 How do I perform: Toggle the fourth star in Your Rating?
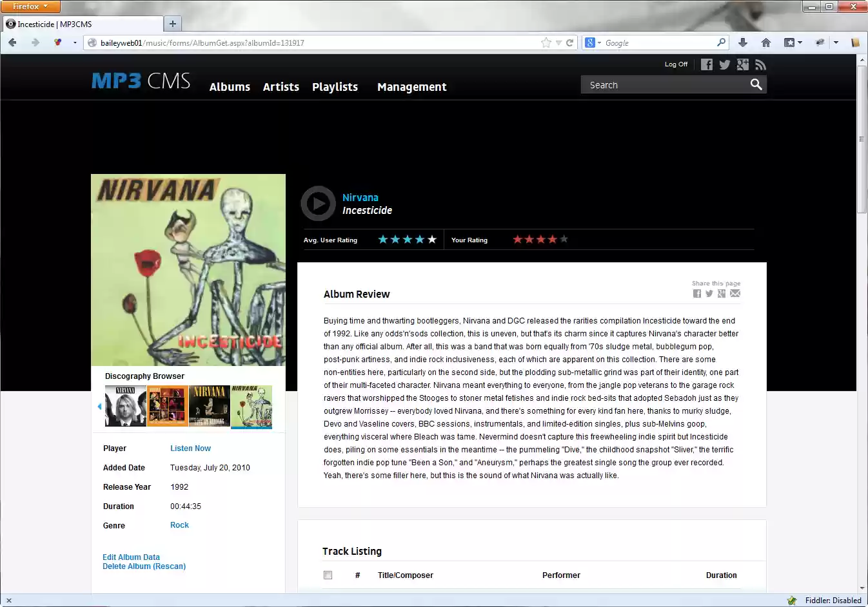[x=552, y=239]
